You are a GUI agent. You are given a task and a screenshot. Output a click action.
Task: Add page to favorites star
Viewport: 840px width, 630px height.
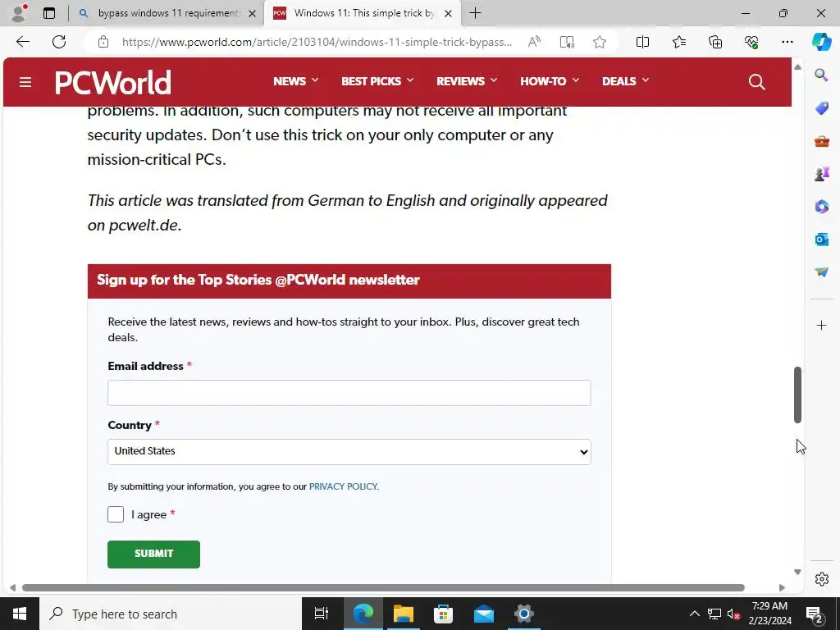pos(600,42)
